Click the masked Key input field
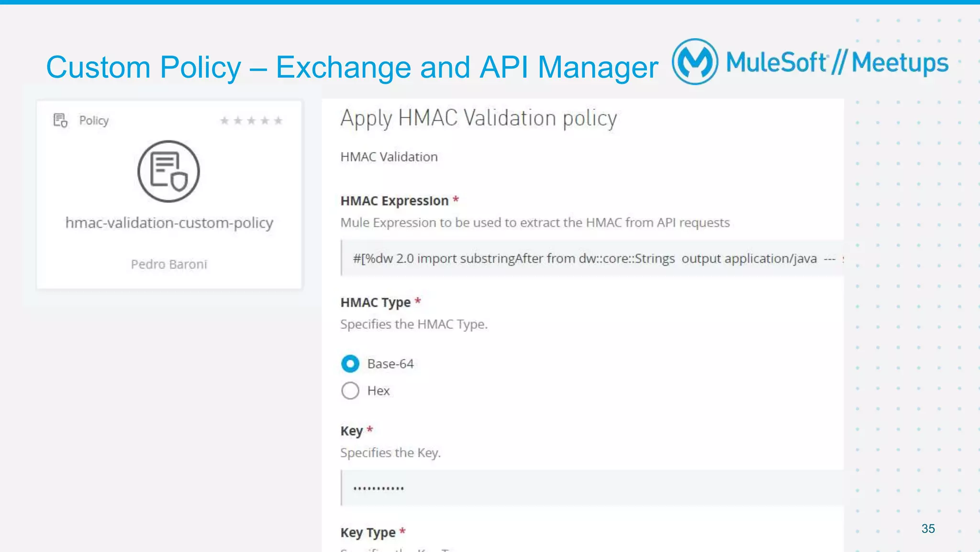Screen dimensions: 980x552 (592, 488)
